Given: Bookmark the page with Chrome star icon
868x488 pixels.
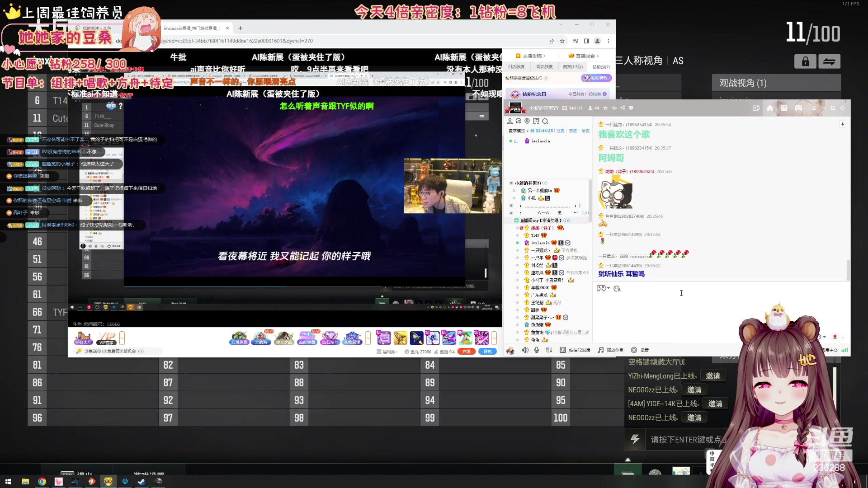Looking at the screenshot, I should click(562, 41).
